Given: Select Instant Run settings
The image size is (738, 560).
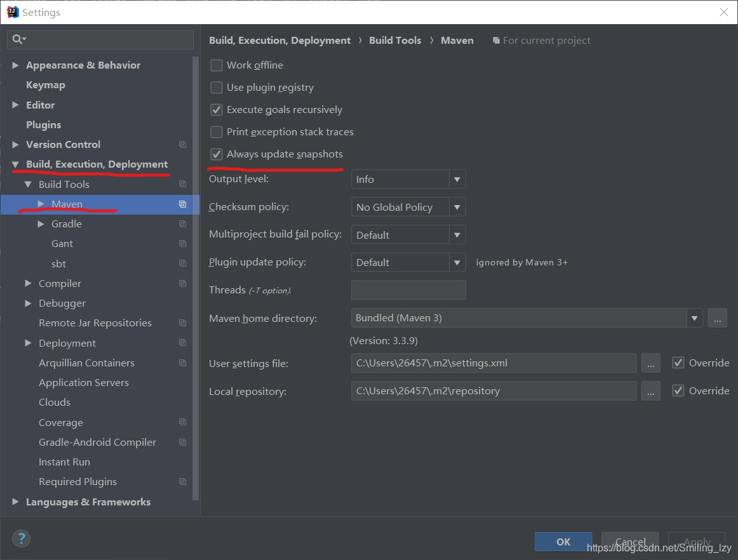Looking at the screenshot, I should pyautogui.click(x=65, y=462).
